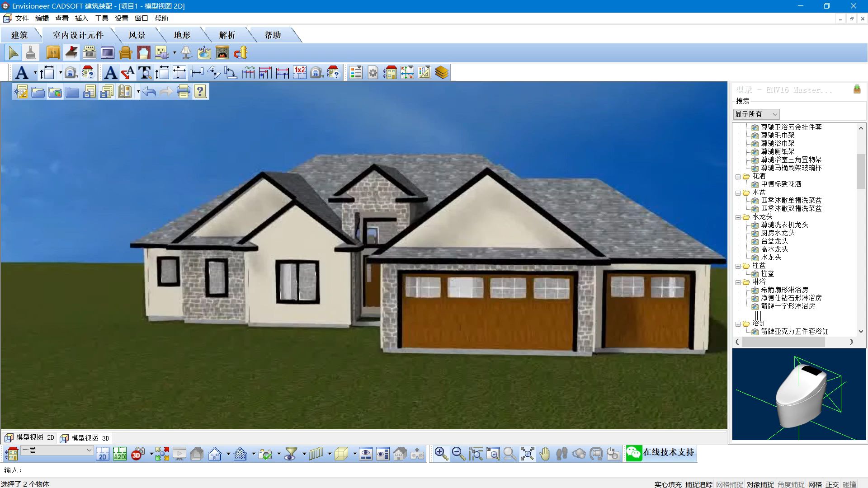Click the zoom in magnifier icon
The height and width of the screenshot is (488, 868).
pyautogui.click(x=441, y=454)
